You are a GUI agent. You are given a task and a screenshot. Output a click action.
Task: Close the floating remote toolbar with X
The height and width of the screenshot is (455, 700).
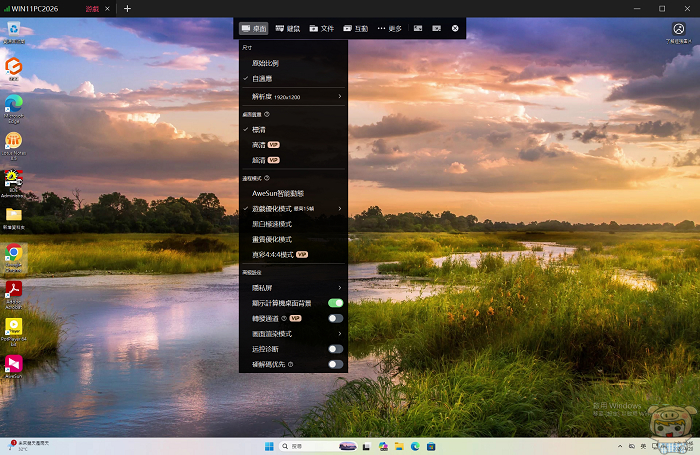[x=455, y=28]
